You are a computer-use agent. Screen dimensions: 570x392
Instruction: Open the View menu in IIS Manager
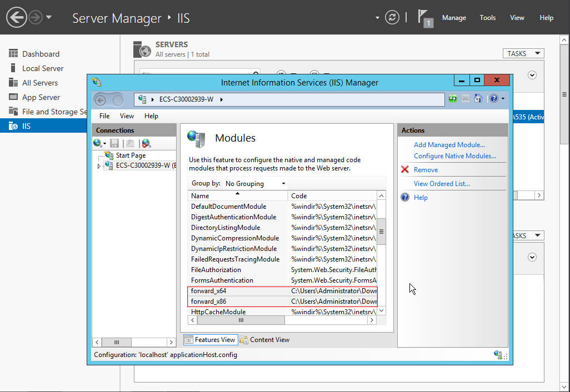pyautogui.click(x=127, y=116)
